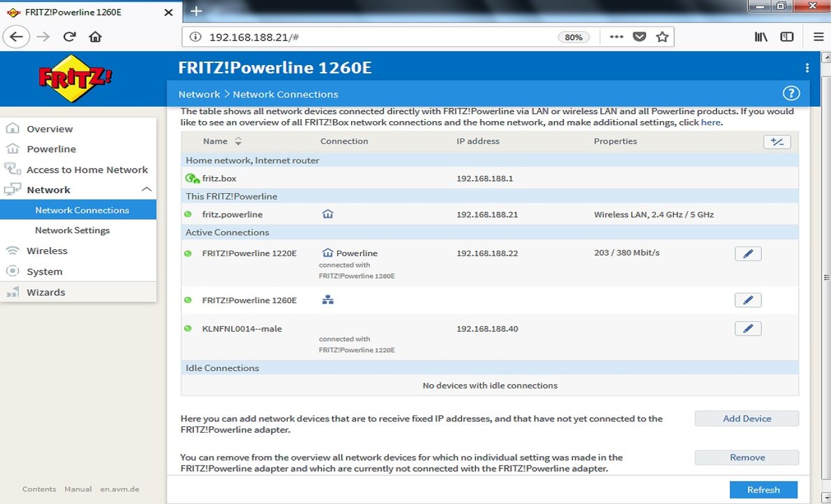Click the browser forward arrow button

click(43, 37)
